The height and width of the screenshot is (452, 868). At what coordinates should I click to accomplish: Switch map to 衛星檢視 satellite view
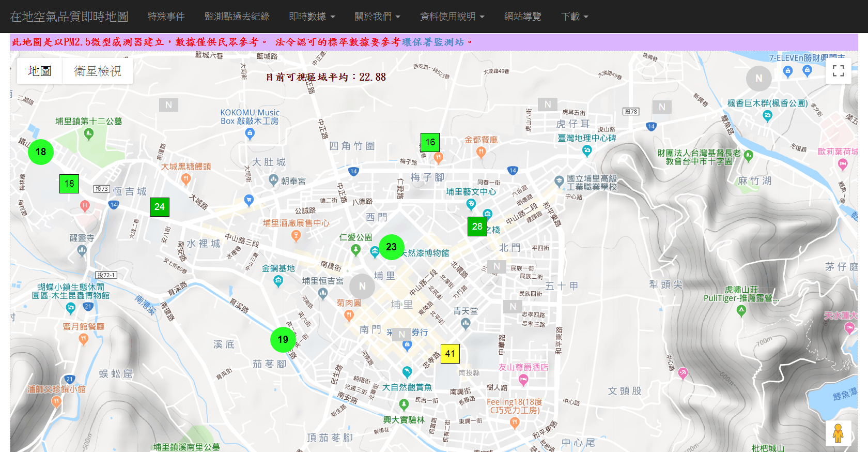point(98,71)
